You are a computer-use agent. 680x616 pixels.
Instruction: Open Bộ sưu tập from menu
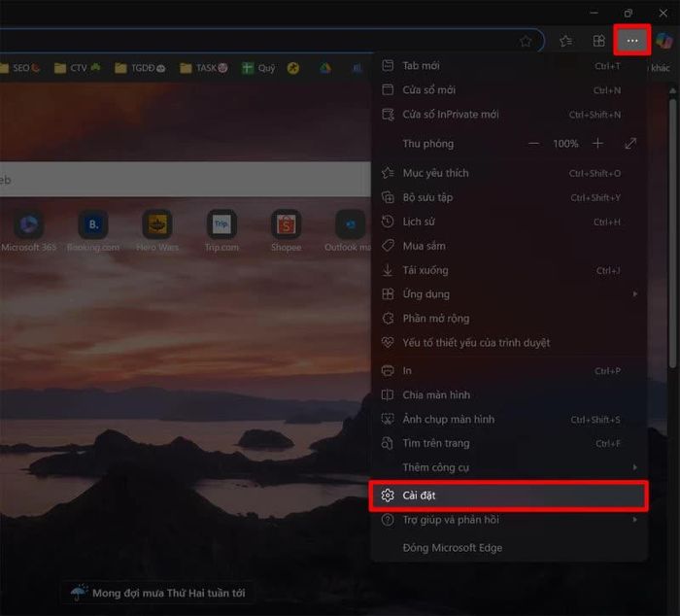pyautogui.click(x=509, y=197)
